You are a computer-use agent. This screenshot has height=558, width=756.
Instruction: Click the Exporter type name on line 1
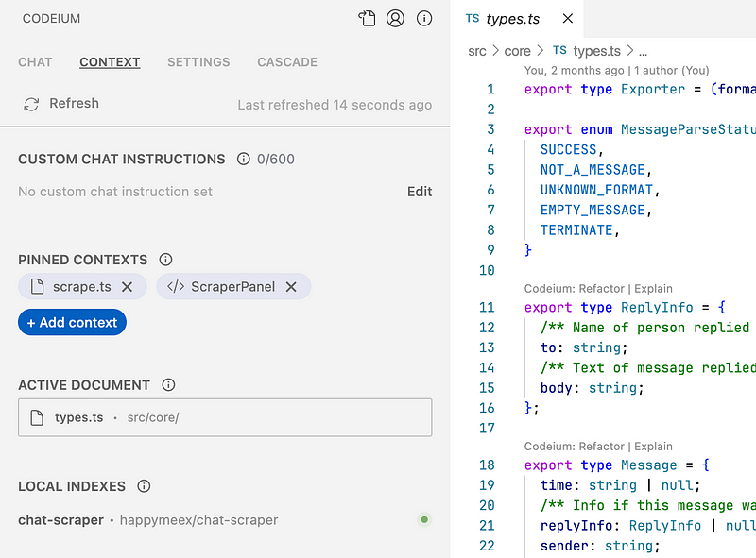(653, 90)
